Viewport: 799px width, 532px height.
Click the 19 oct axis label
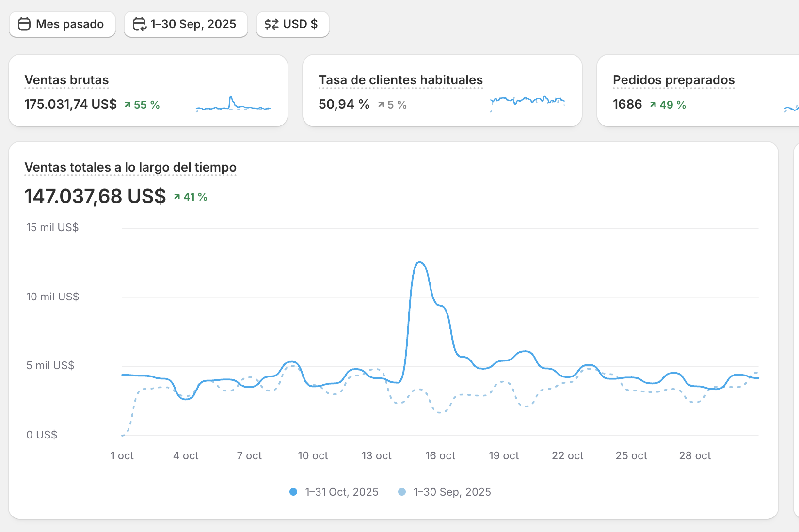pos(504,455)
